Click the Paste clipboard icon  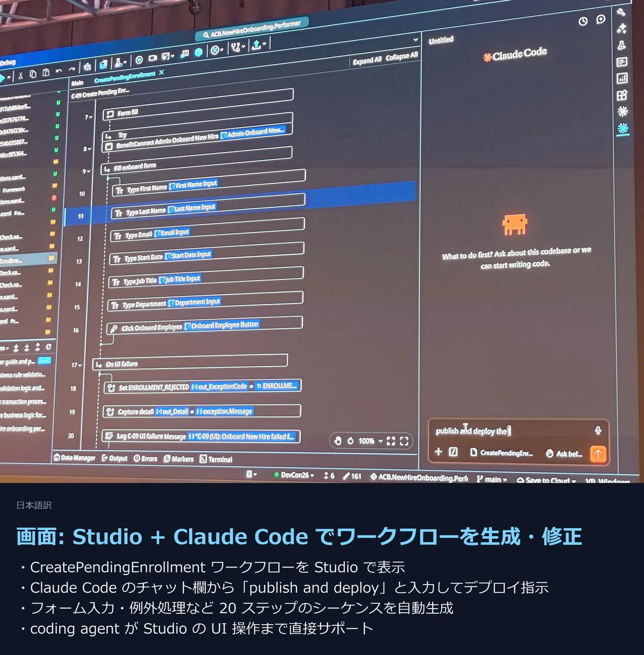tap(46, 72)
